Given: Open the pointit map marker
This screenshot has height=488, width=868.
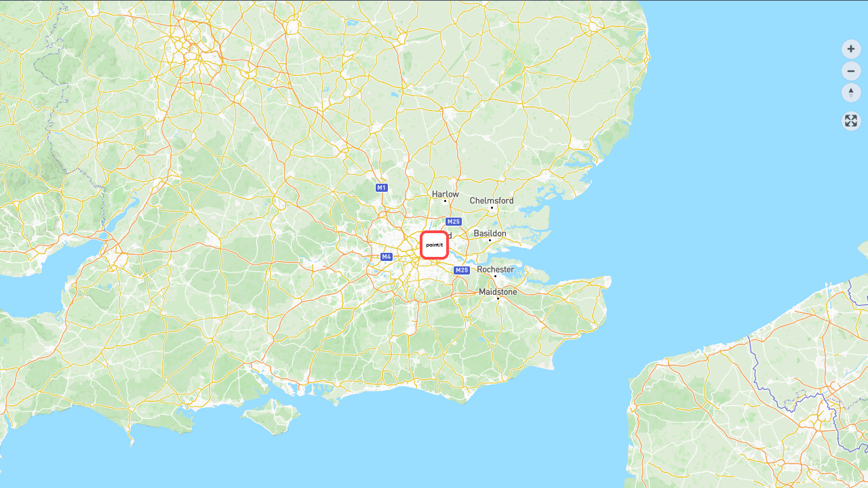Looking at the screenshot, I should click(x=434, y=245).
